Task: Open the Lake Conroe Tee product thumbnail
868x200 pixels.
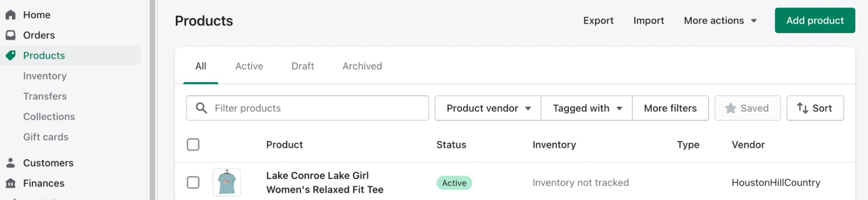Action: (227, 183)
